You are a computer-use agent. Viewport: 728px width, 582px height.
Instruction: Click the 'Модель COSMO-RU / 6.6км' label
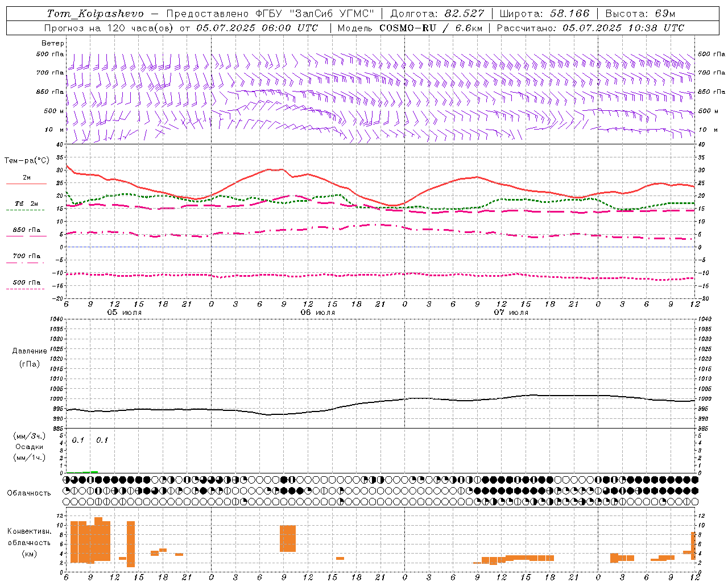410,28
